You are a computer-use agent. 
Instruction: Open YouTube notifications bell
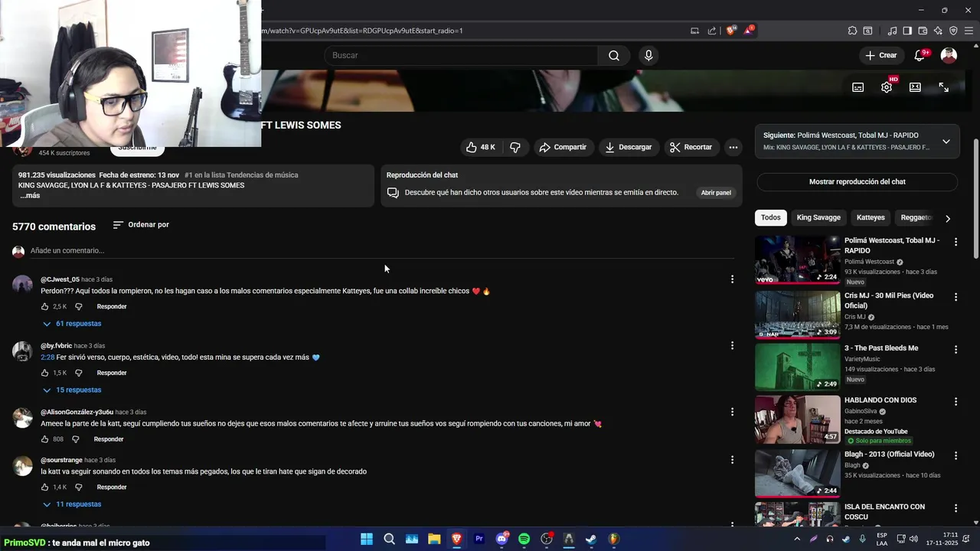pos(920,55)
